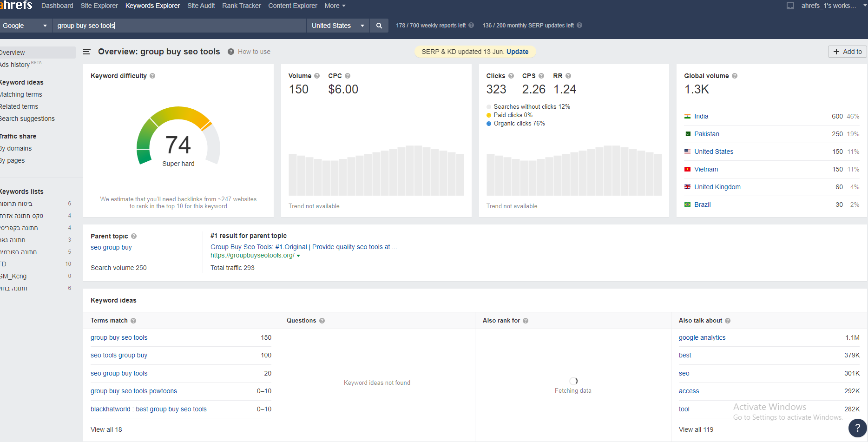Open the round question mark help bubble

click(x=857, y=428)
